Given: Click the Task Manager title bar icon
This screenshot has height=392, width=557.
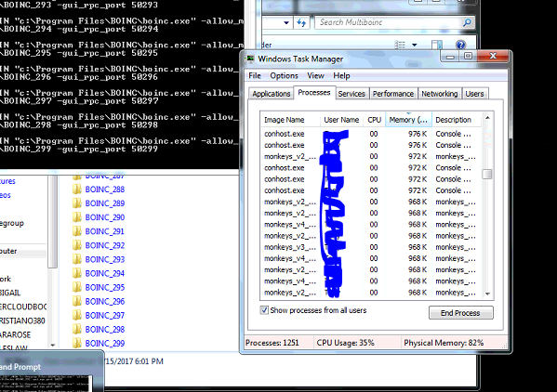Looking at the screenshot, I should click(x=250, y=59).
